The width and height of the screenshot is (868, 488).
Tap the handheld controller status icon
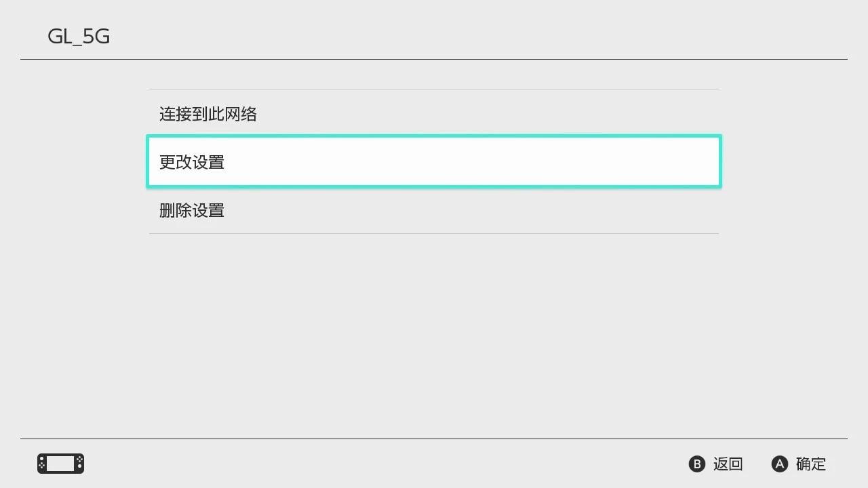pyautogui.click(x=60, y=464)
